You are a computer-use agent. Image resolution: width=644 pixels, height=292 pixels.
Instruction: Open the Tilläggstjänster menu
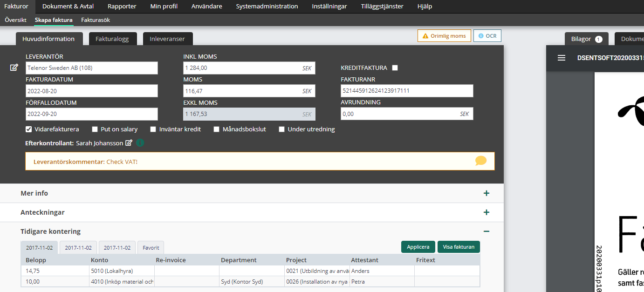382,7
